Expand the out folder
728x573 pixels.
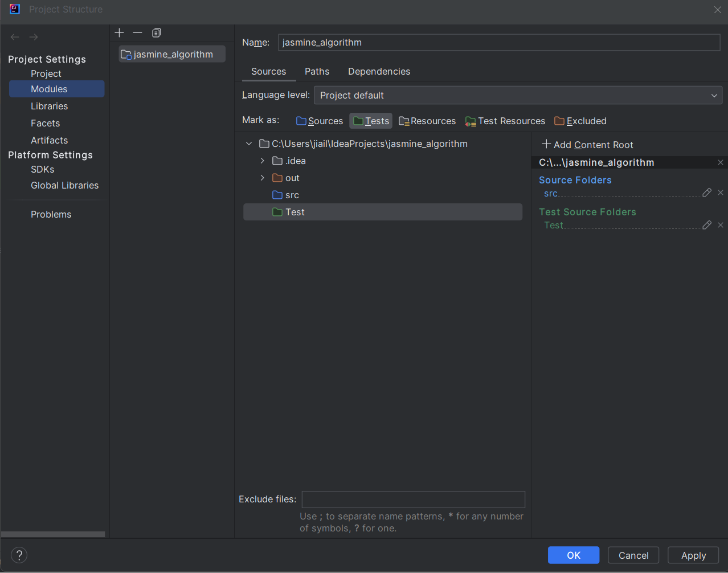coord(262,178)
